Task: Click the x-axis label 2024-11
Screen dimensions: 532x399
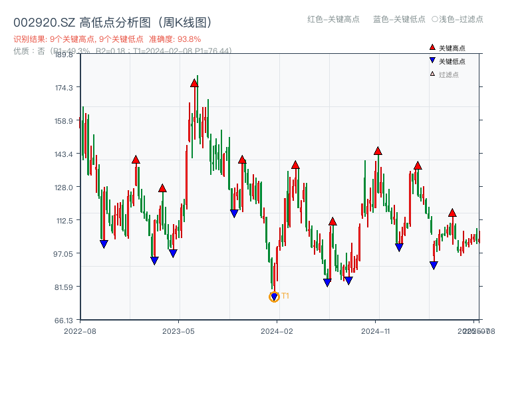Action: point(376,331)
